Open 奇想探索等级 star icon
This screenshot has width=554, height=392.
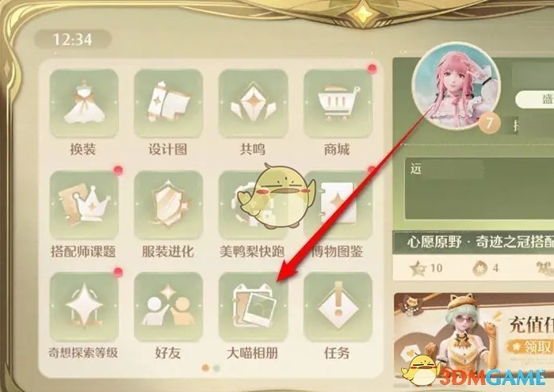(x=84, y=306)
